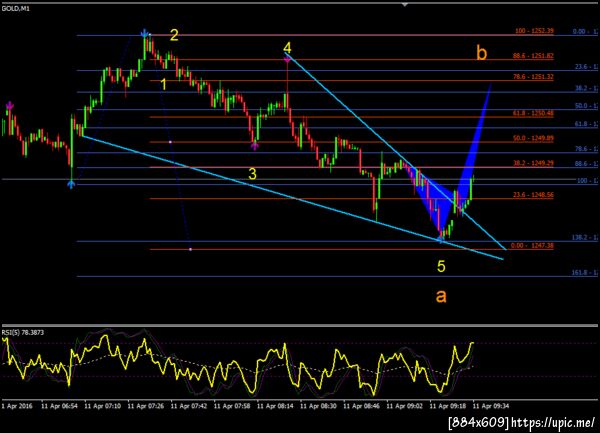
Task: Select the blue up arrow at the wave 5 low
Action: [441, 239]
